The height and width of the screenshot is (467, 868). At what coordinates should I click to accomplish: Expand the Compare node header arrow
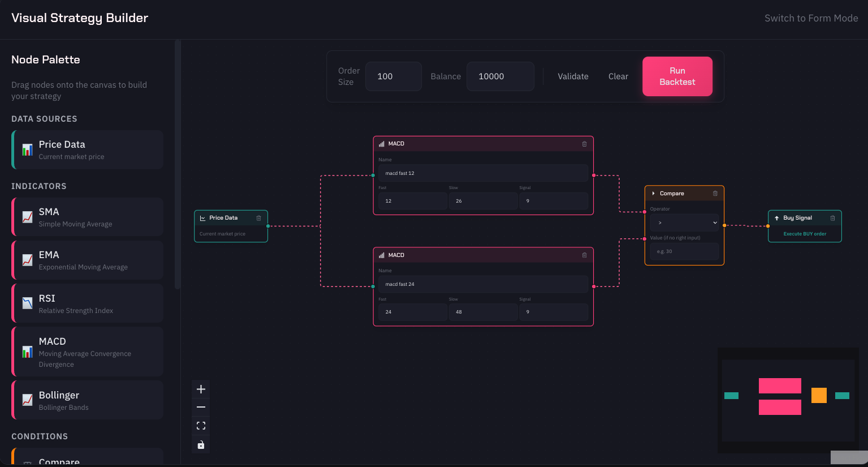[x=653, y=194]
